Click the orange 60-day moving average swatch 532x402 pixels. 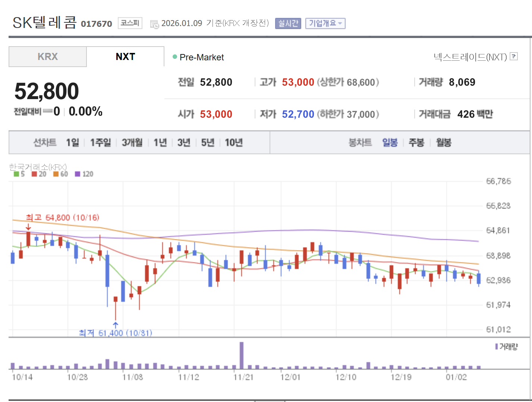point(56,174)
